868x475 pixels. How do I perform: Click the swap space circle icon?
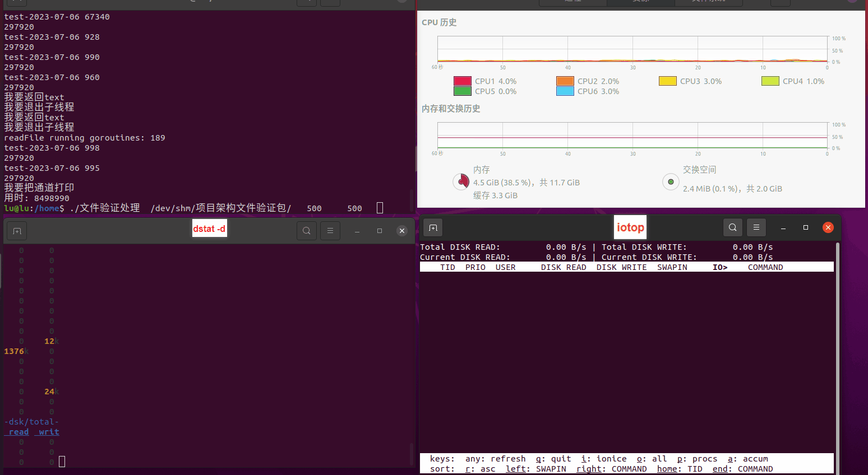pos(671,182)
